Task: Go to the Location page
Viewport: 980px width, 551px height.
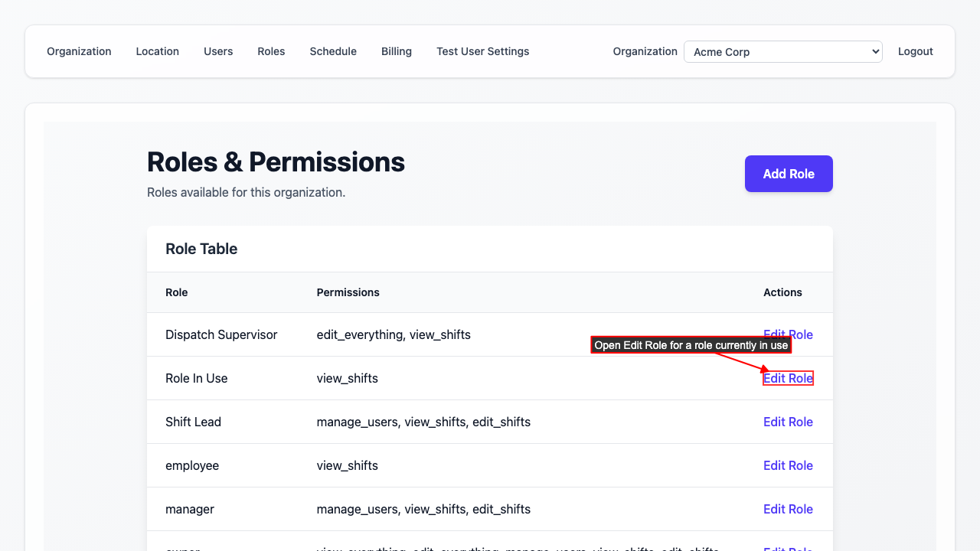Action: tap(157, 51)
